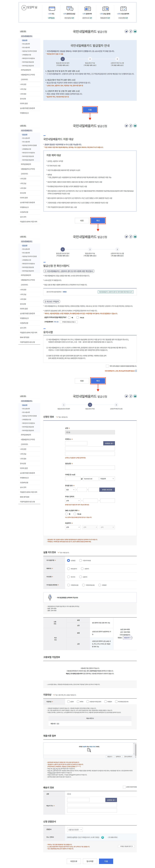
Task: Open 훈련수료 3건 link
Action: 87,18
